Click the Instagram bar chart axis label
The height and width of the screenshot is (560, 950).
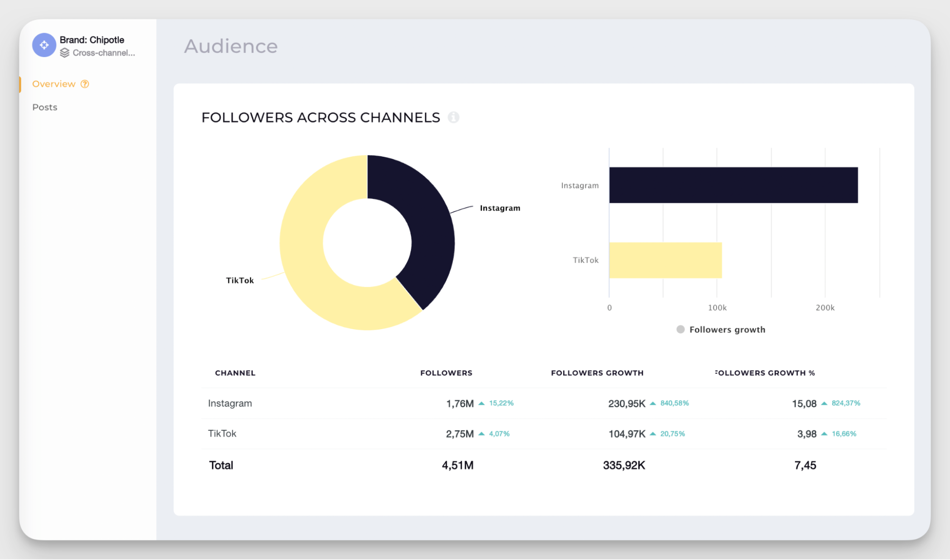580,186
